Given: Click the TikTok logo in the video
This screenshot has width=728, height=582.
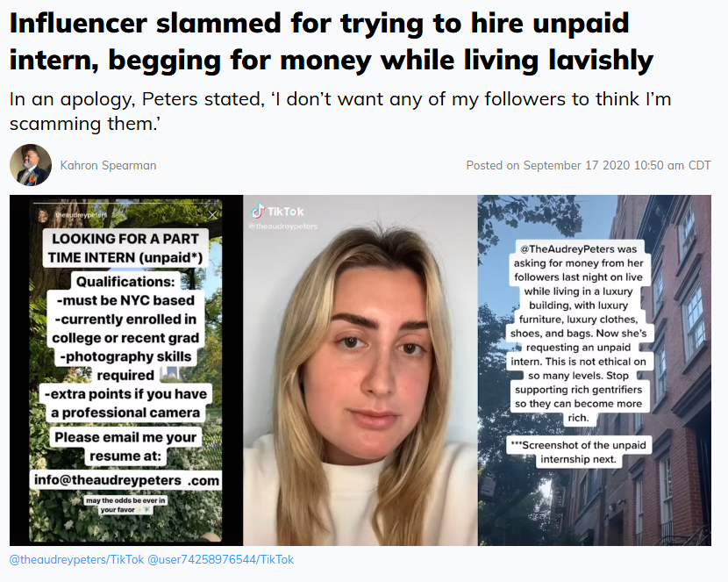Looking at the screenshot, I should tap(277, 212).
